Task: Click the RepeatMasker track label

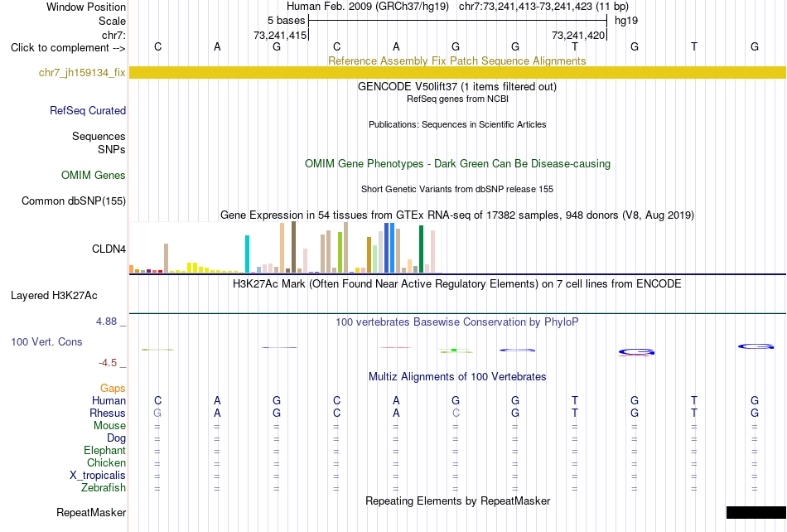Action: pos(91,512)
